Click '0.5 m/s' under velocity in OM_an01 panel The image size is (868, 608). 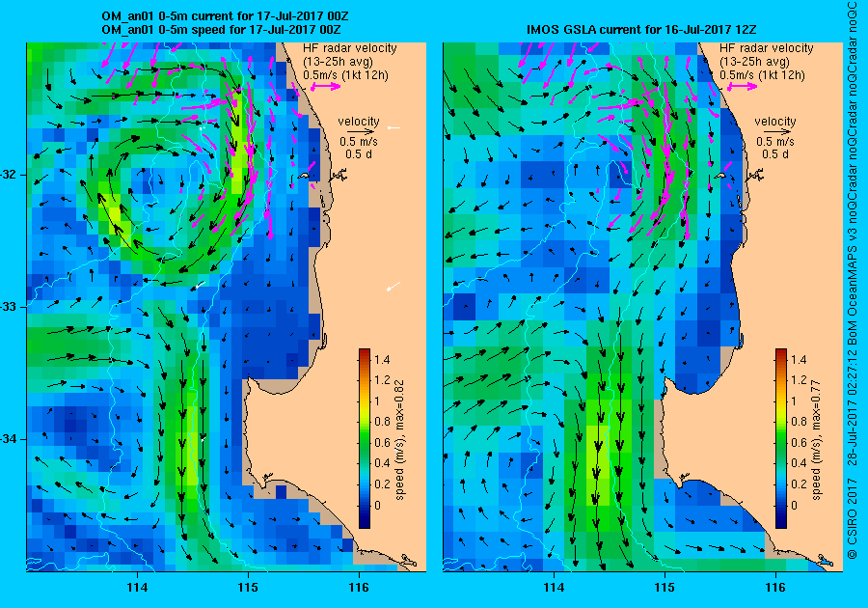coord(359,142)
